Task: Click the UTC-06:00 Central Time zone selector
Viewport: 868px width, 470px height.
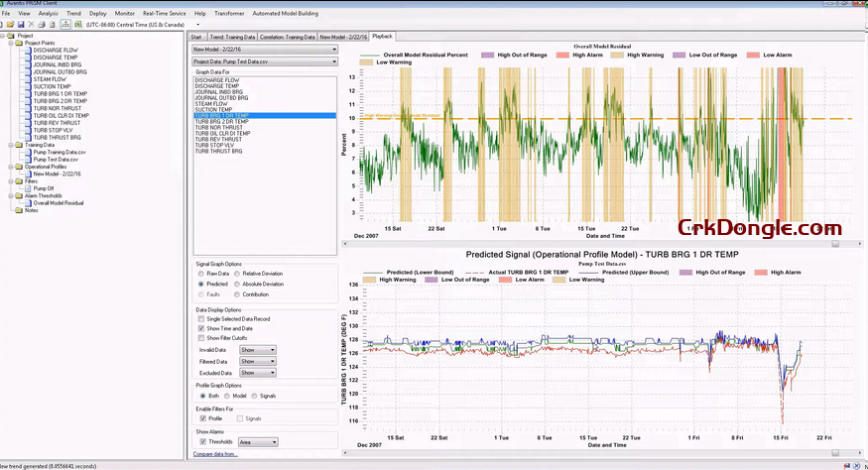Action: (x=134, y=24)
